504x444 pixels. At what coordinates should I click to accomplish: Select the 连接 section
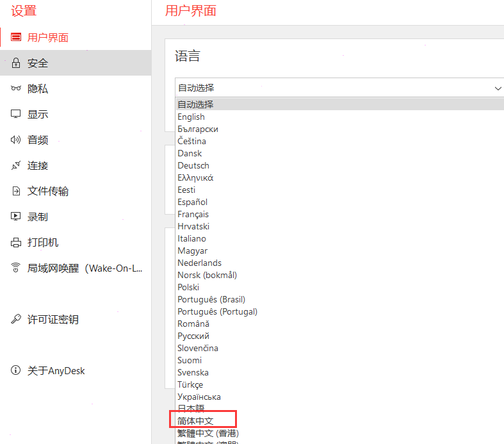[76, 165]
